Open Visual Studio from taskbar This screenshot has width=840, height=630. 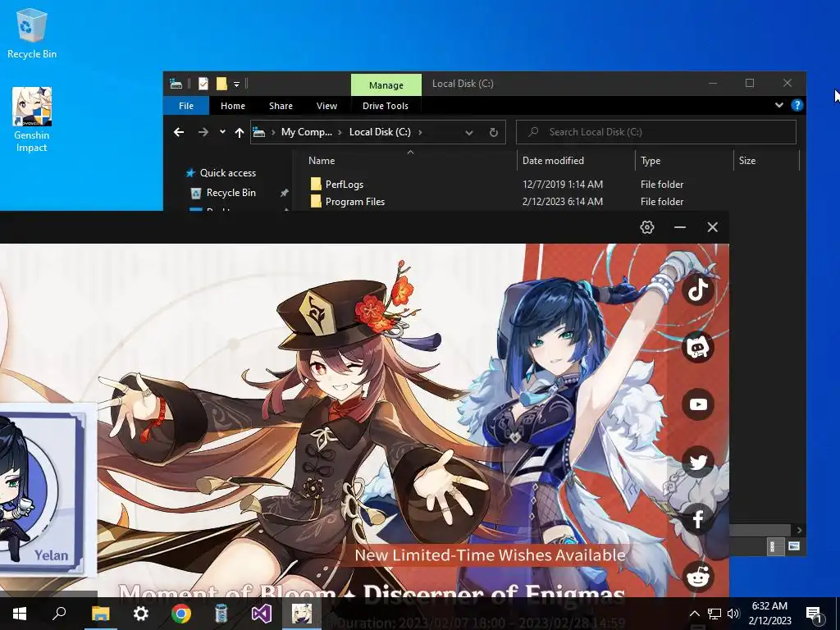(262, 614)
